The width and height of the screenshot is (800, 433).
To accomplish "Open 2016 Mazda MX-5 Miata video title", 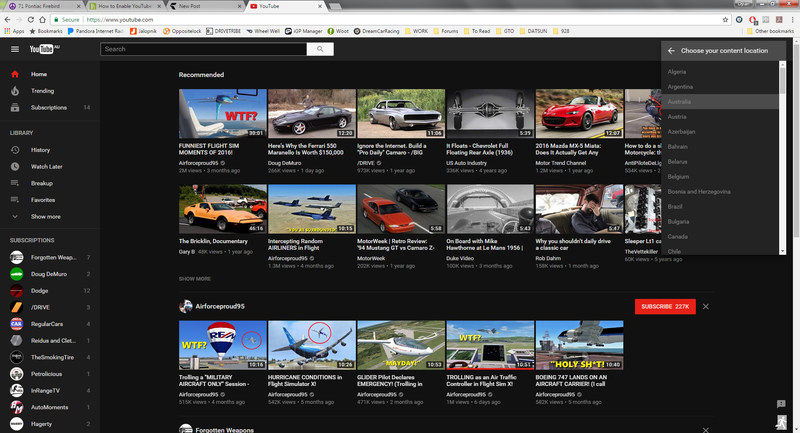I will [568, 149].
